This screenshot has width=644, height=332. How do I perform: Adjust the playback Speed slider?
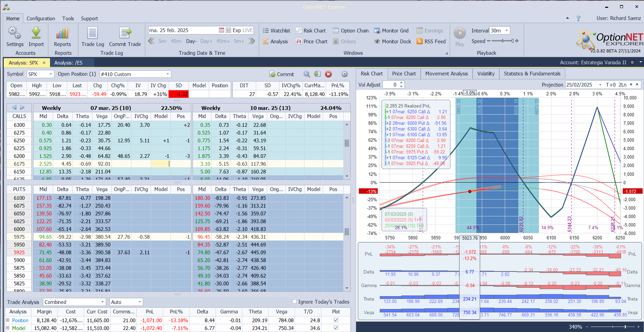click(x=503, y=41)
